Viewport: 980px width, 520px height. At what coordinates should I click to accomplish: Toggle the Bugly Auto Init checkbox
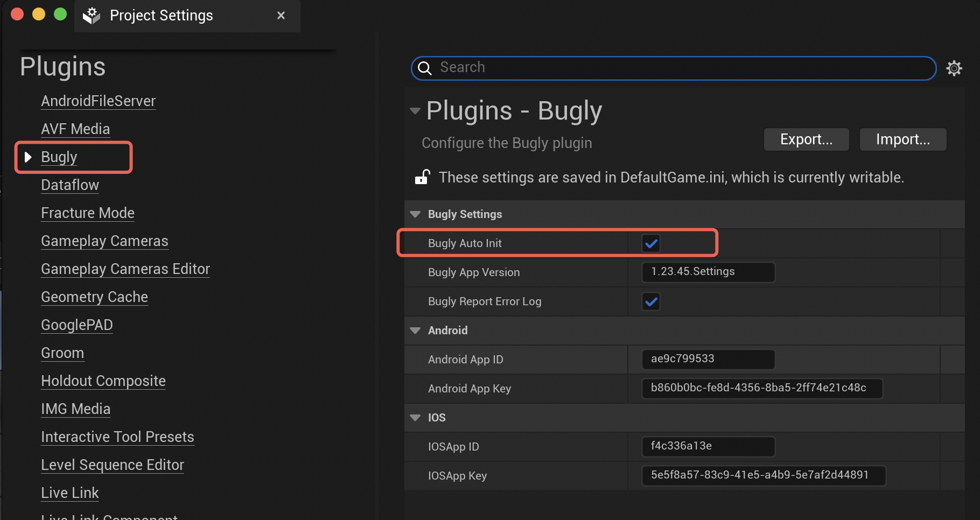[x=651, y=243]
